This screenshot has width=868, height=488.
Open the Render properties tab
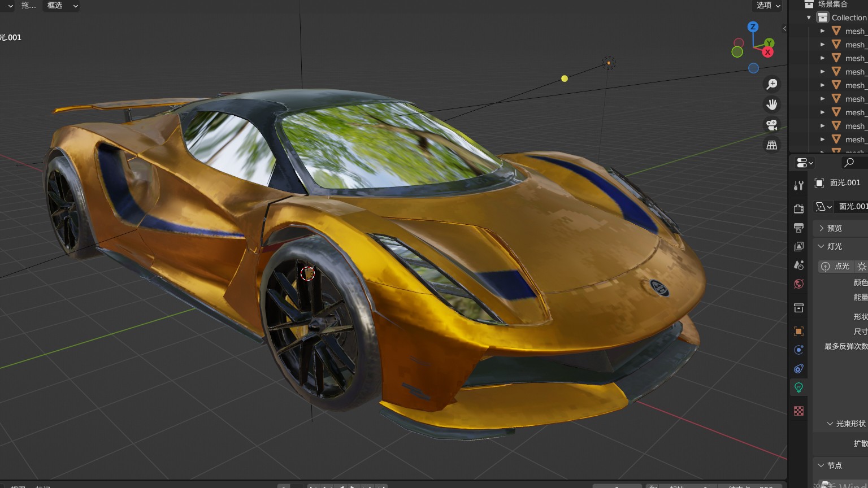798,209
